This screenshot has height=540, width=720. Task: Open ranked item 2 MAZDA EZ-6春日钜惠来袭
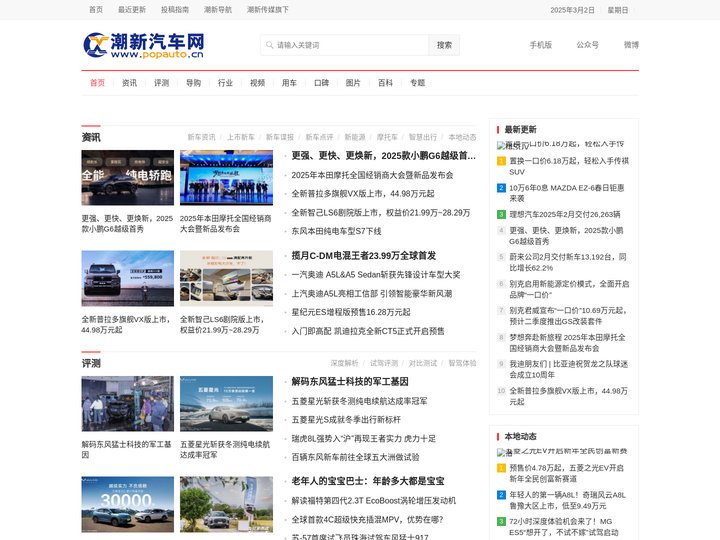point(566,193)
